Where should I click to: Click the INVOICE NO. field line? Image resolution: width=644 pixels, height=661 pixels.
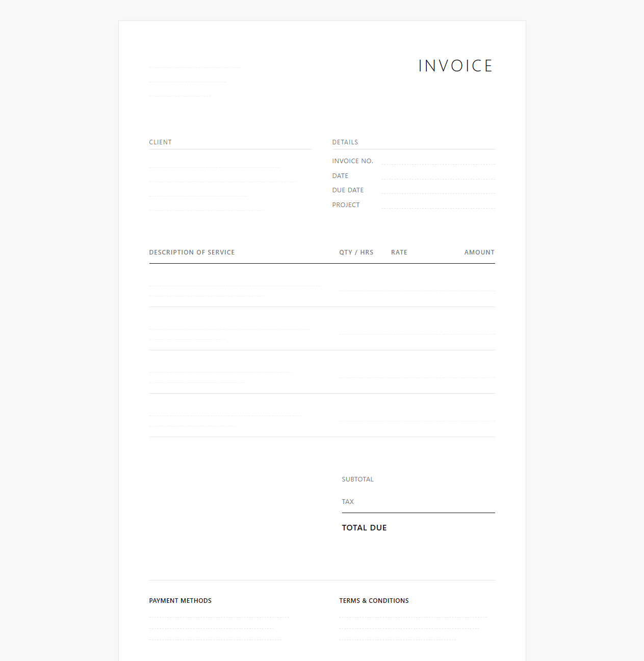(438, 161)
